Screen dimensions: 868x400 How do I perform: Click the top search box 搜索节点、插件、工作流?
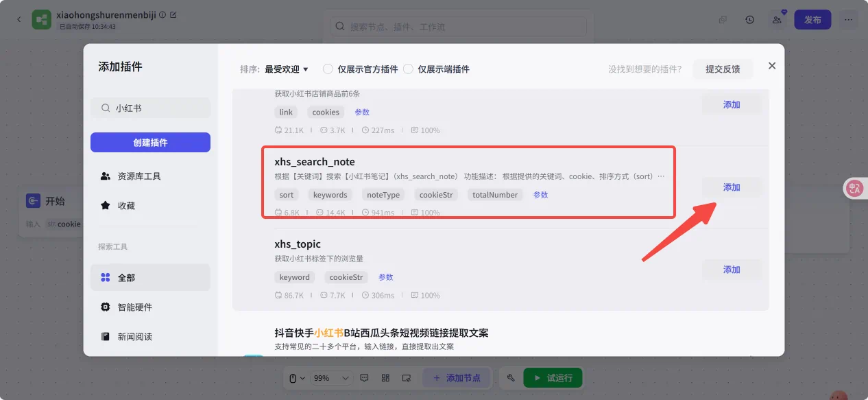tap(459, 27)
